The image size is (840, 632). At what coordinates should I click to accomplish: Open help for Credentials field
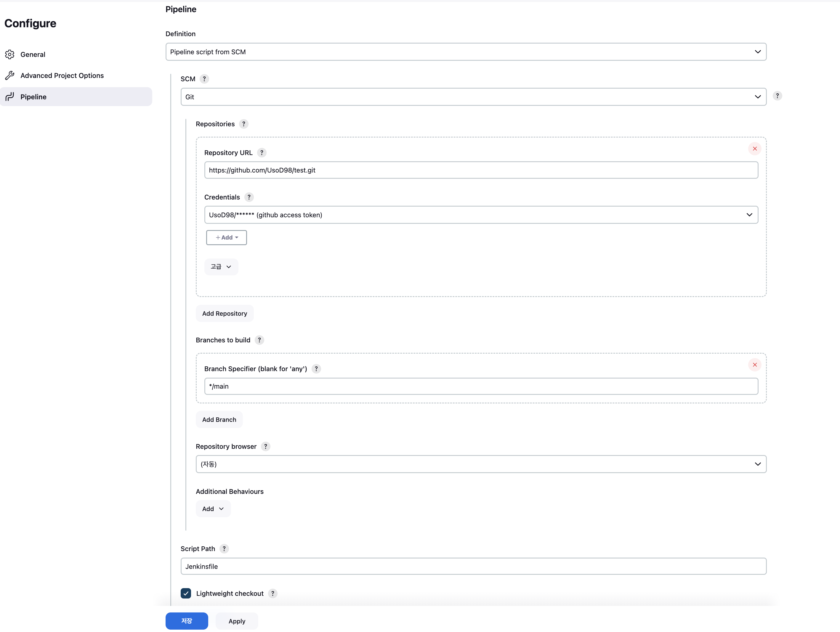pyautogui.click(x=249, y=197)
